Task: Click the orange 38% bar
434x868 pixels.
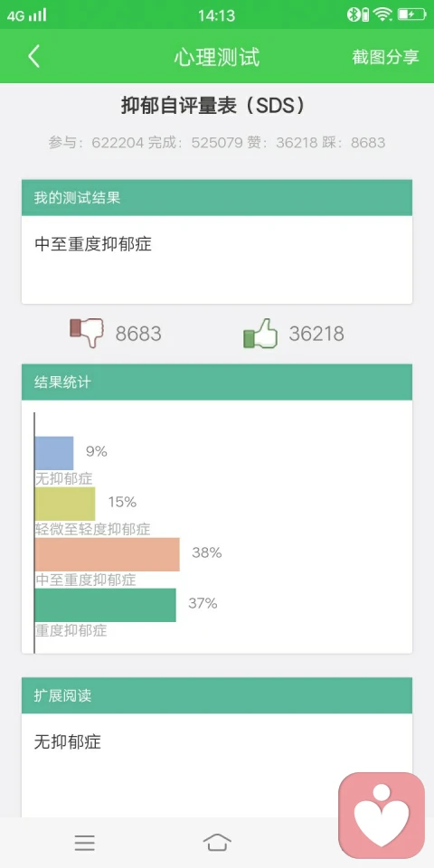Action: pyautogui.click(x=108, y=554)
